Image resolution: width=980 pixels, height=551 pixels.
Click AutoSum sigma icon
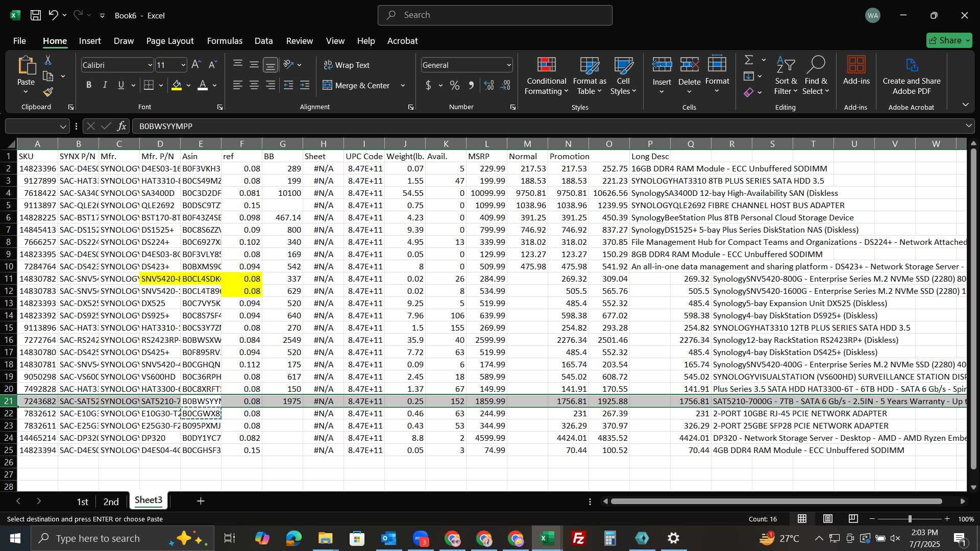pos(749,60)
